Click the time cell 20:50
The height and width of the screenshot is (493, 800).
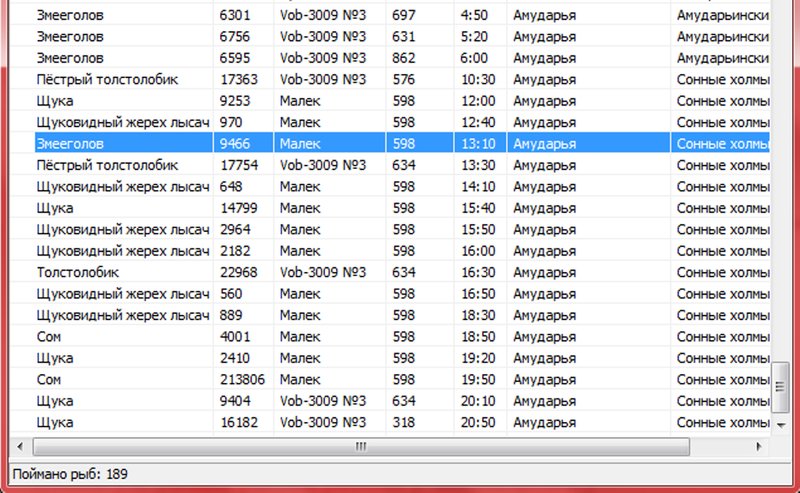click(478, 423)
